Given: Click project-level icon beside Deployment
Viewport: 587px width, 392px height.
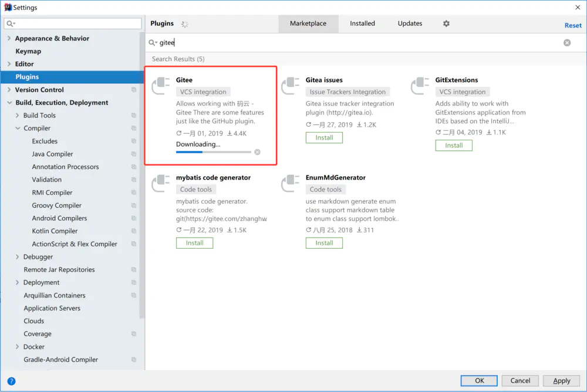Looking at the screenshot, I should 134,282.
